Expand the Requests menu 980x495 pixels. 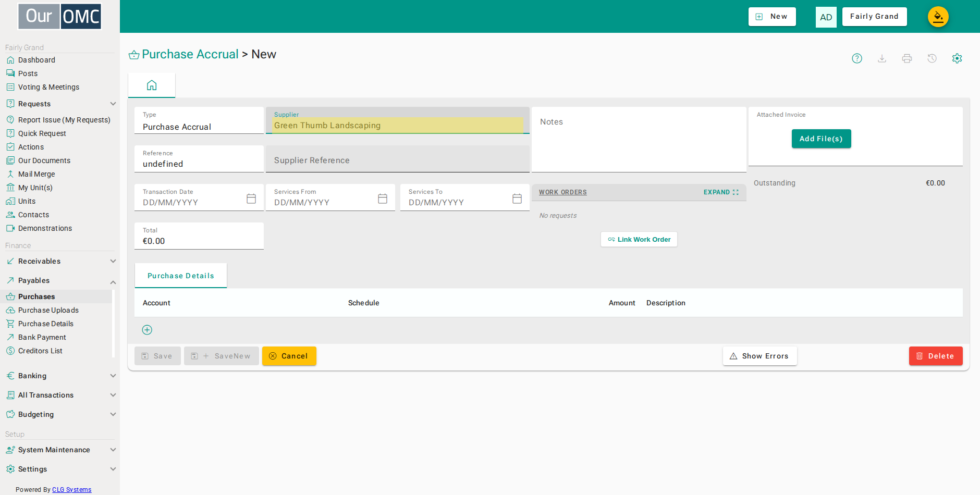[x=60, y=104]
